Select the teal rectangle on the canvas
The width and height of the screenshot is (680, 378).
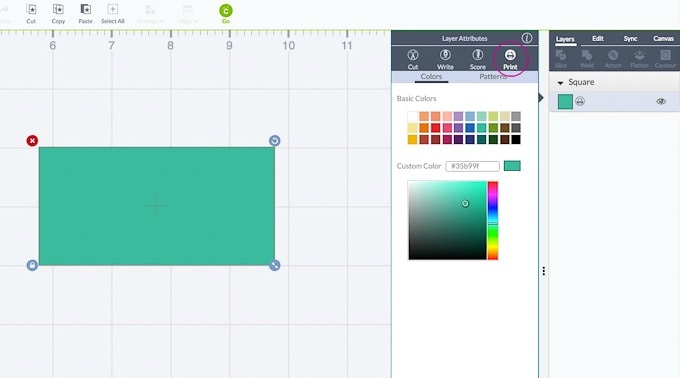tap(157, 206)
